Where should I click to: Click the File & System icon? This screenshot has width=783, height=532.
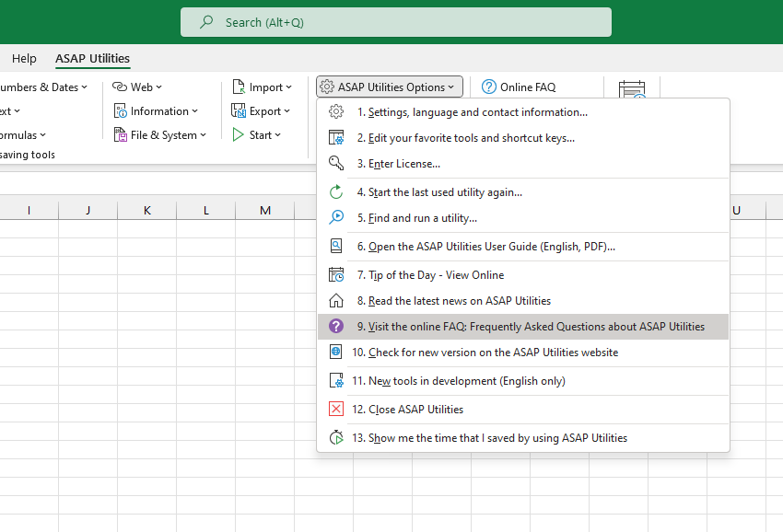[121, 134]
